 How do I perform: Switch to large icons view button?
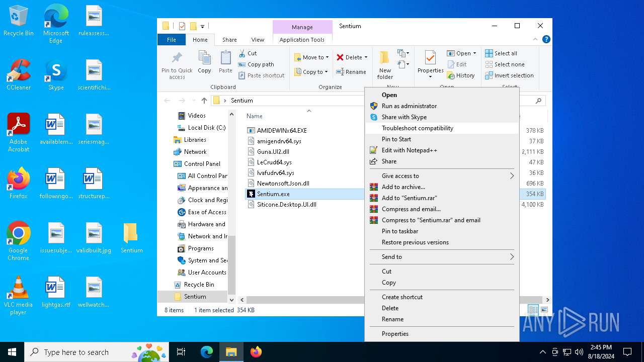[544, 310]
